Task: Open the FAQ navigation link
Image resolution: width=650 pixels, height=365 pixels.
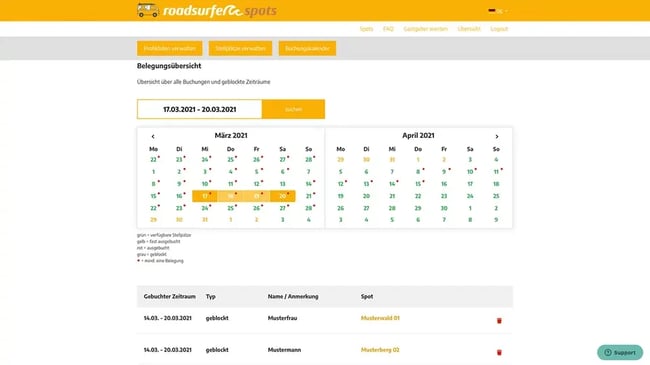Action: (388, 29)
